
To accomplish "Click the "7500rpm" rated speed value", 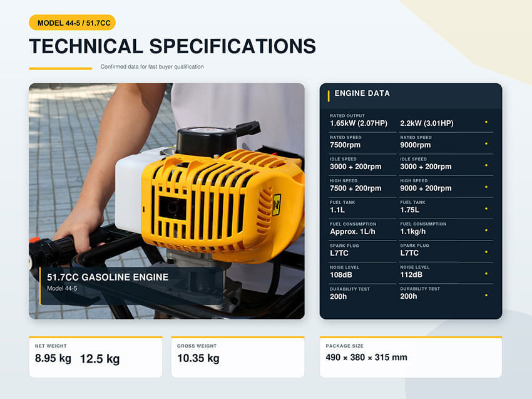I will click(345, 145).
